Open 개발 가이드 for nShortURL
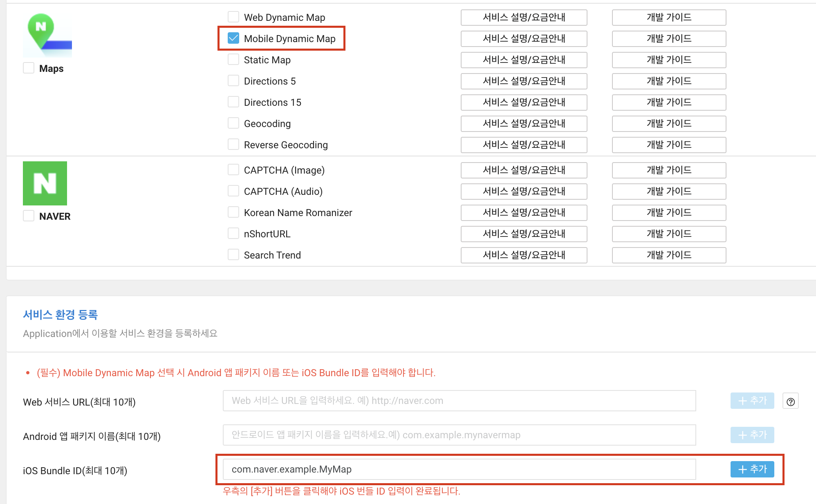The image size is (816, 504). click(669, 234)
